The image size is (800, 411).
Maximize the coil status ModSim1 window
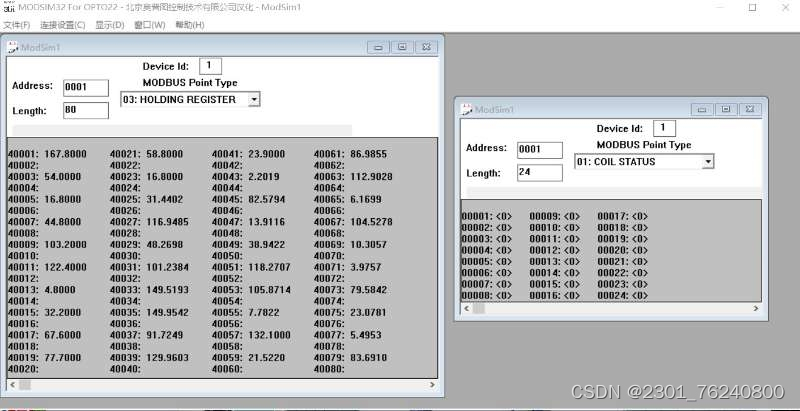pos(726,109)
